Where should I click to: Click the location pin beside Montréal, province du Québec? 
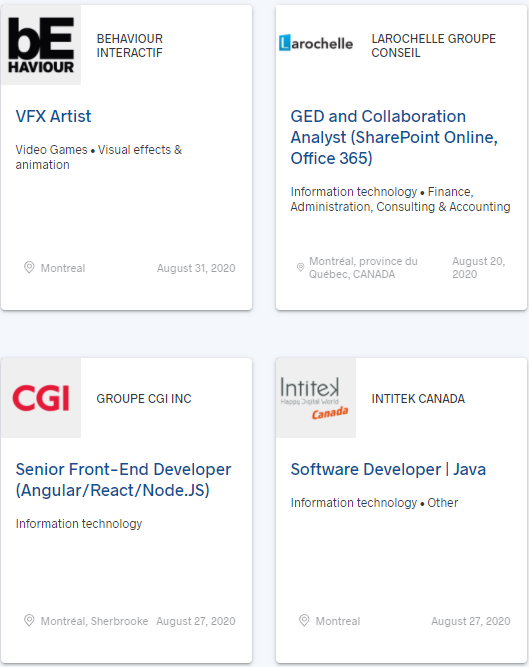point(300,267)
